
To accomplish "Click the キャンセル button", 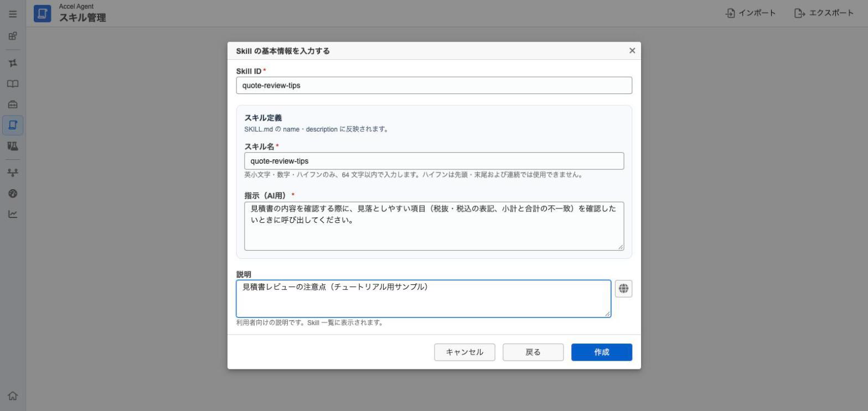I will click(x=464, y=352).
